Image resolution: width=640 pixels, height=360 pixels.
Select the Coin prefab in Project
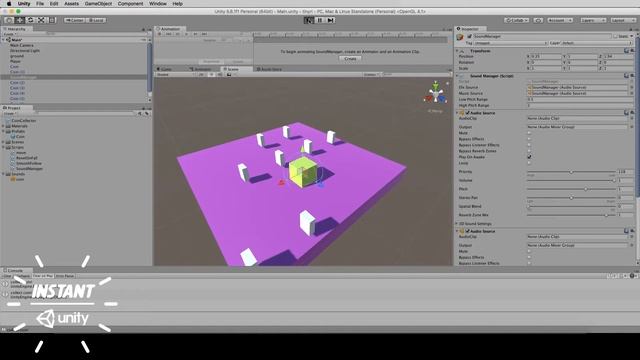18,137
